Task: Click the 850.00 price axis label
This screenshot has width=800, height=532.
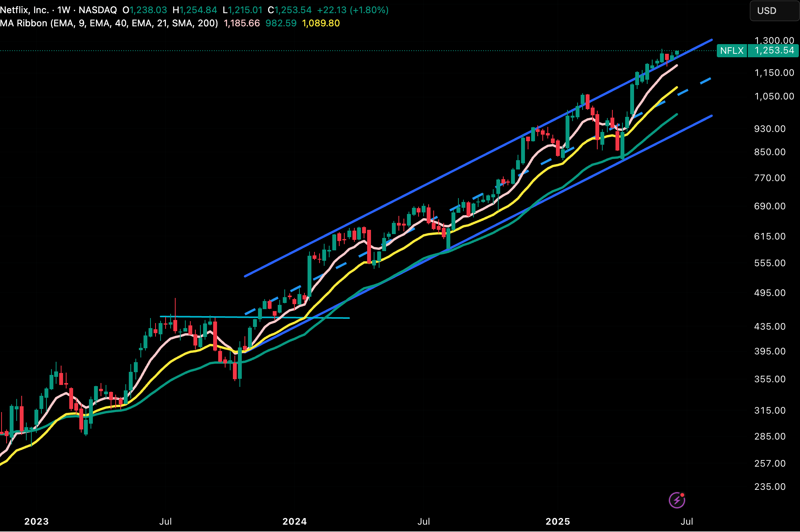Action: click(x=770, y=152)
